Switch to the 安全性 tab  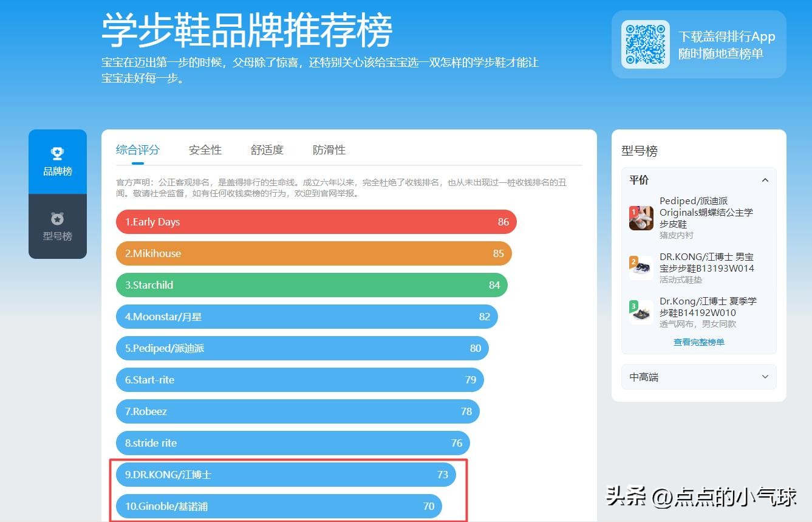pyautogui.click(x=205, y=149)
